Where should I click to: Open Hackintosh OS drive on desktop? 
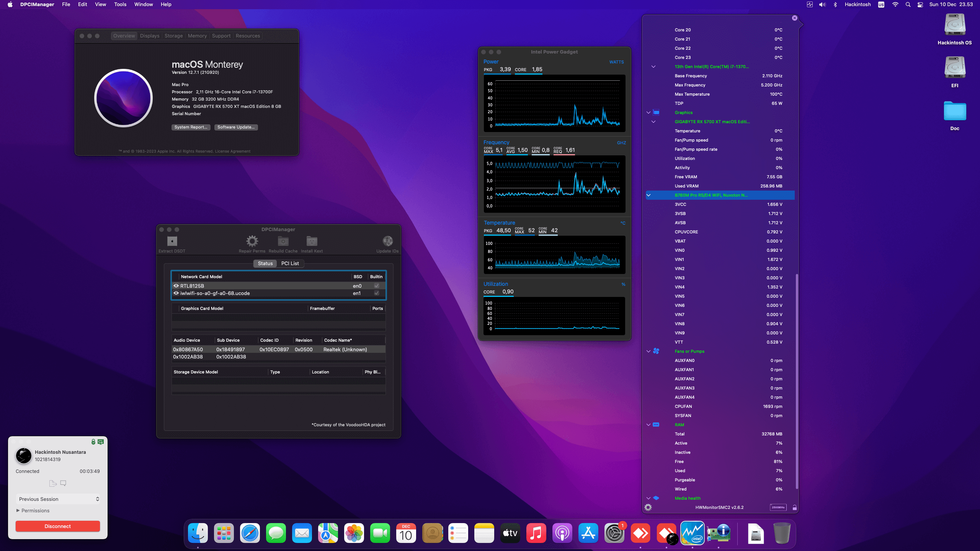955,30
